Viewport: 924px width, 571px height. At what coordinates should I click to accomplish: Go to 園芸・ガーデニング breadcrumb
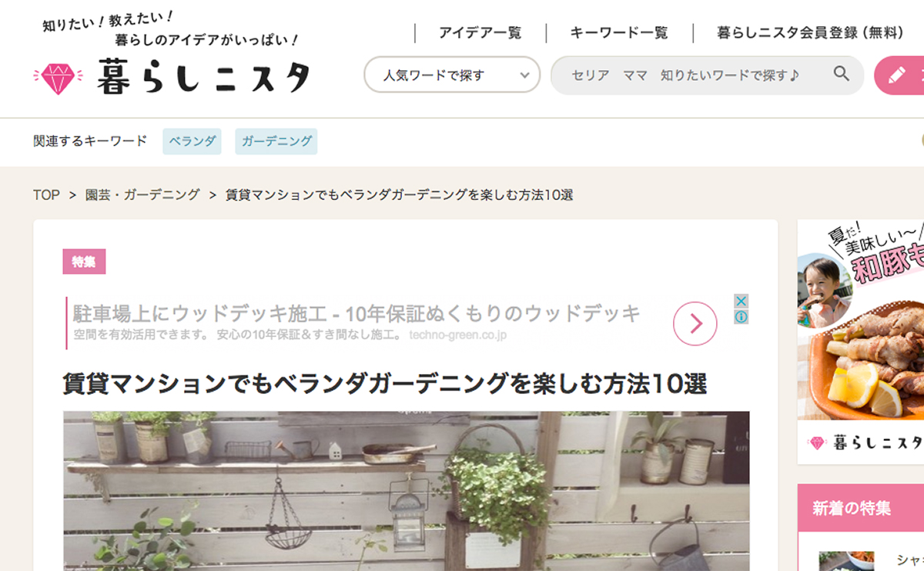[x=142, y=195]
